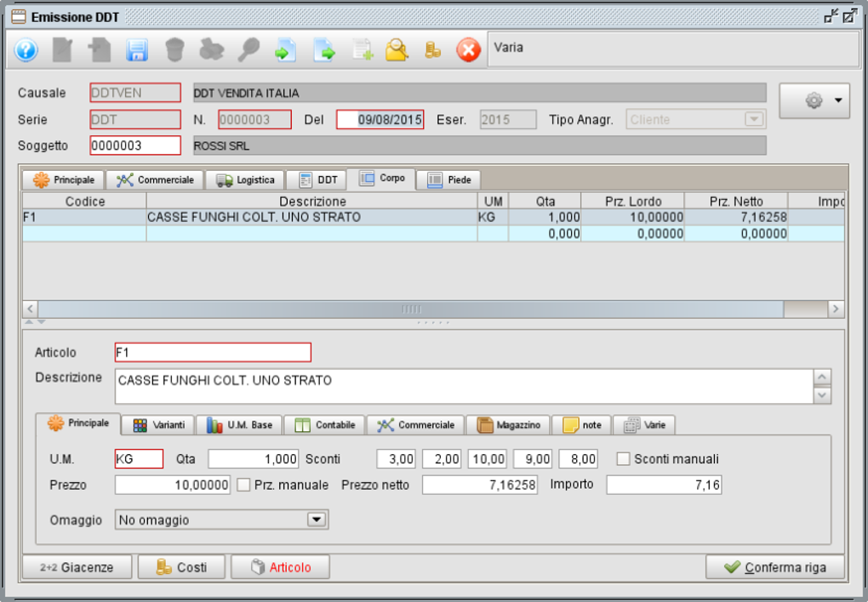The width and height of the screenshot is (868, 602).
Task: Open the Magazzino tab
Action: pyautogui.click(x=508, y=425)
